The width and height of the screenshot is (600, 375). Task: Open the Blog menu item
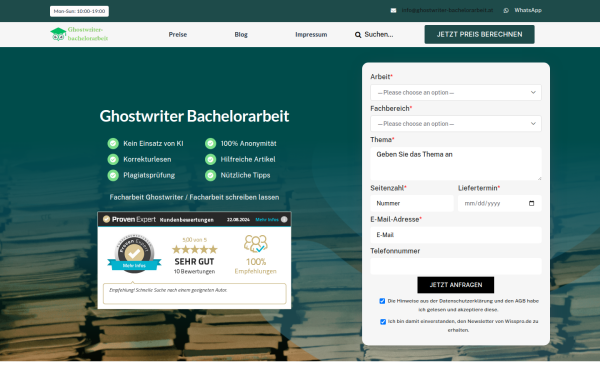[241, 34]
